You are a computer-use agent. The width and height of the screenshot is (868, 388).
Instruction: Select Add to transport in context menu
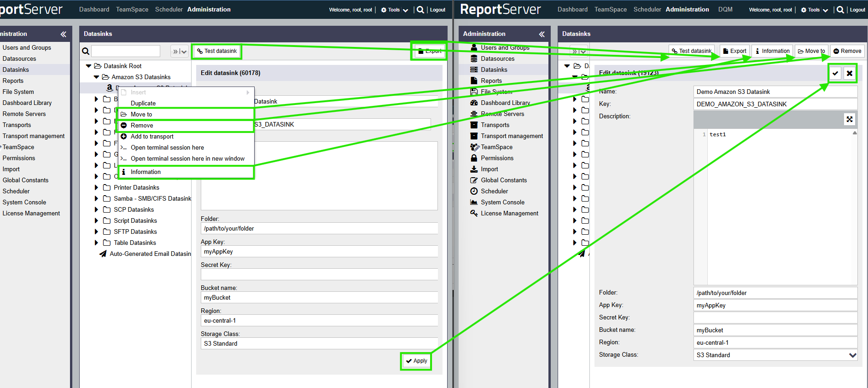tap(152, 137)
